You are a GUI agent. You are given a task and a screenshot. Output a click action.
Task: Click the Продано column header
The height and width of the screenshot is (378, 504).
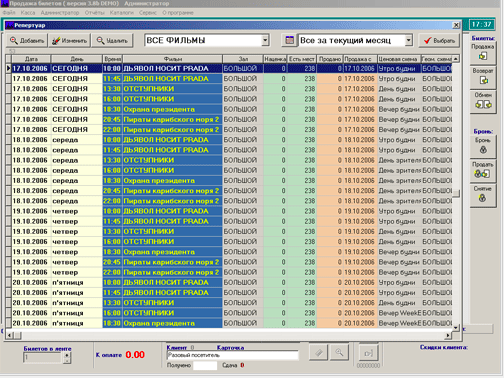pyautogui.click(x=330, y=59)
